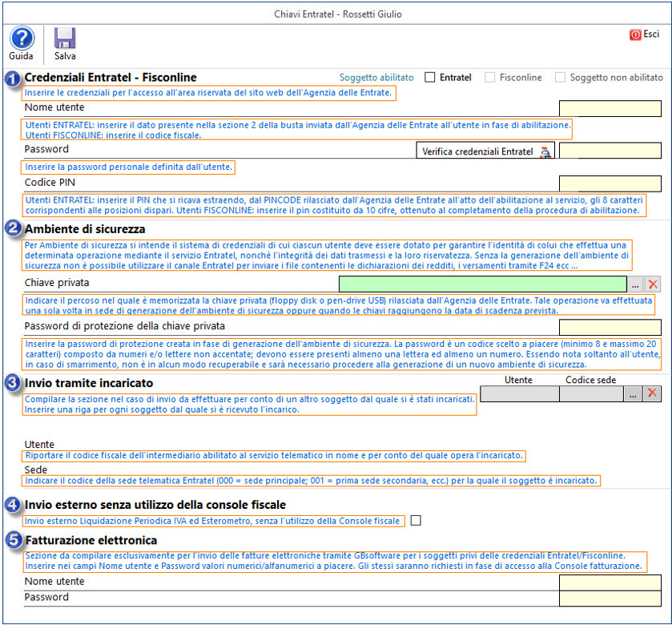
Task: Exit using the Esci button
Action: 644,34
